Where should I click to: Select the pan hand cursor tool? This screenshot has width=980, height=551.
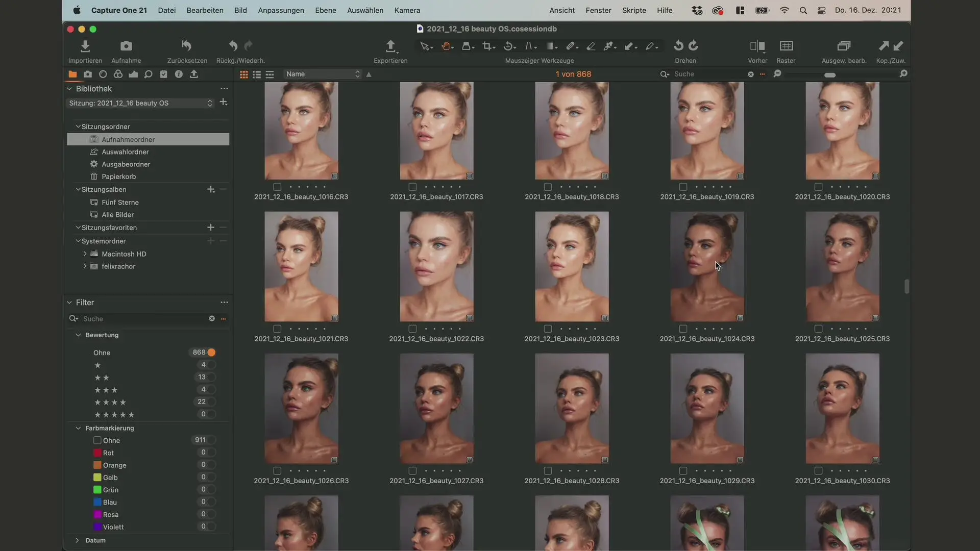pyautogui.click(x=447, y=46)
